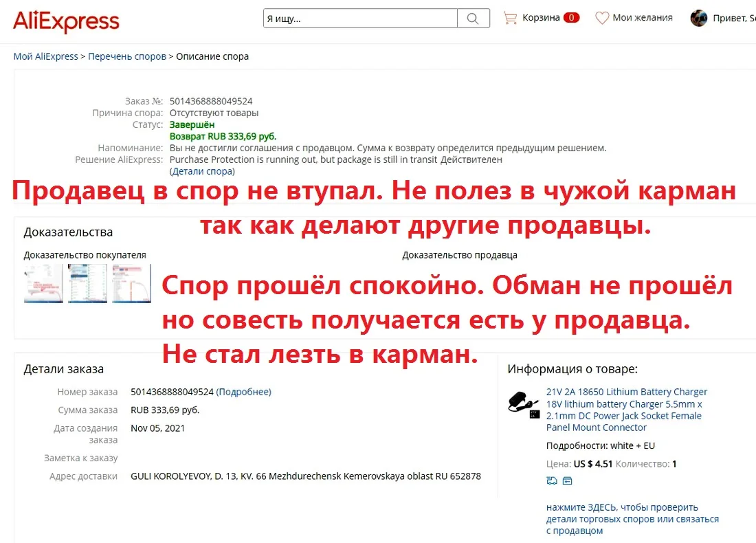The image size is (756, 543).
Task: Click 'Возврат RUB 333,69 руб.' text
Action: pyautogui.click(x=223, y=137)
